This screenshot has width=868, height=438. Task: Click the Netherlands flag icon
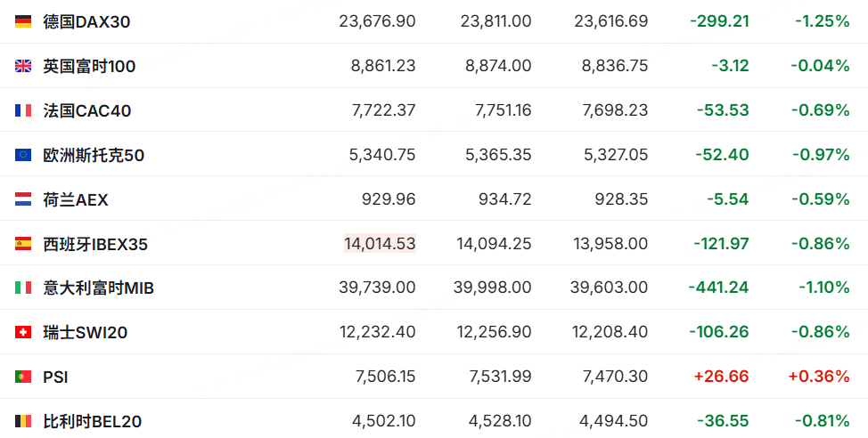22,199
